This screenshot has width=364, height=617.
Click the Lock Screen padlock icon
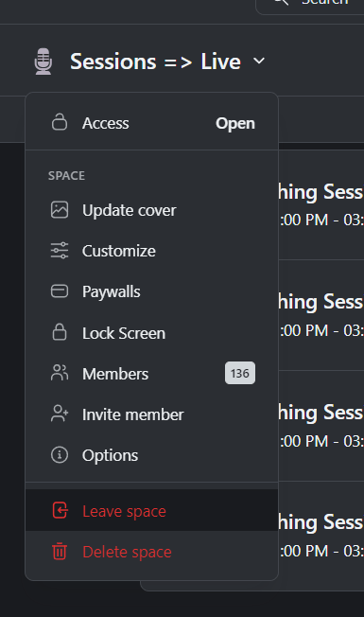(60, 332)
